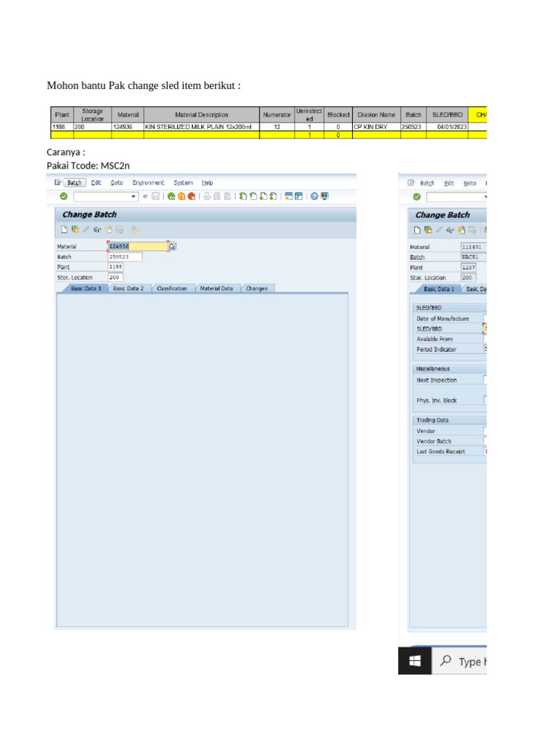Click Plant field with 1107 in right window

pyautogui.click(x=469, y=267)
